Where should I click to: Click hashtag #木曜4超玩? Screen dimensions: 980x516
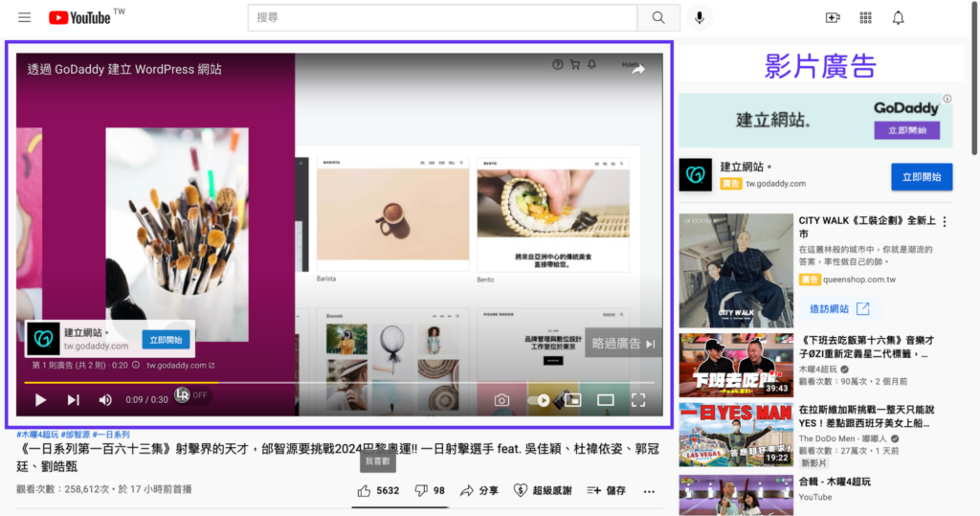click(x=37, y=435)
